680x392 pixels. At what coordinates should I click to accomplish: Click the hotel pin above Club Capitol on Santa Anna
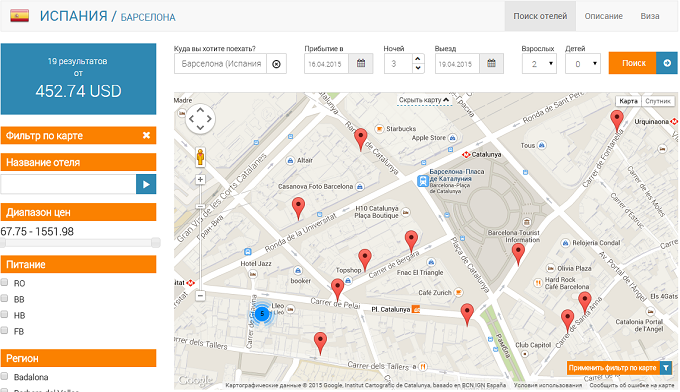567,321
